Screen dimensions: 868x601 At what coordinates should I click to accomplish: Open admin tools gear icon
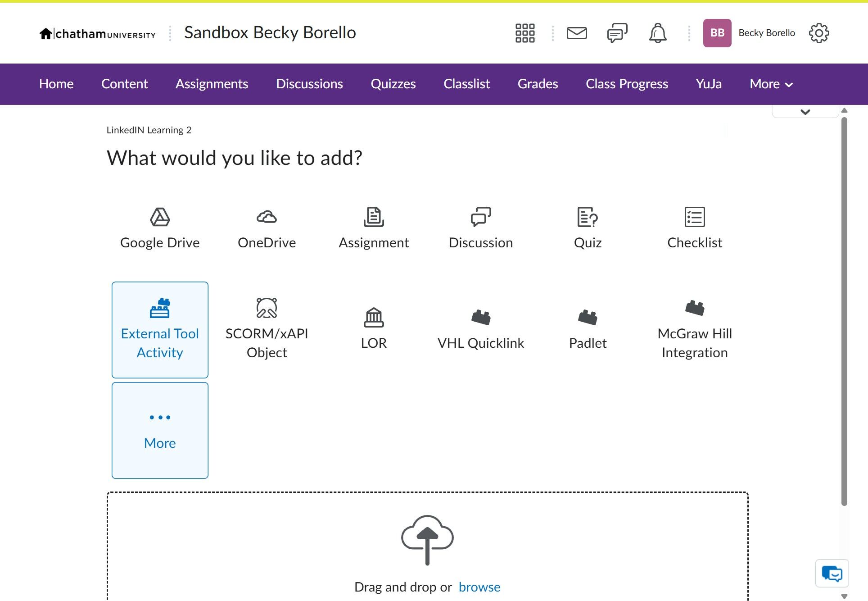coord(818,33)
